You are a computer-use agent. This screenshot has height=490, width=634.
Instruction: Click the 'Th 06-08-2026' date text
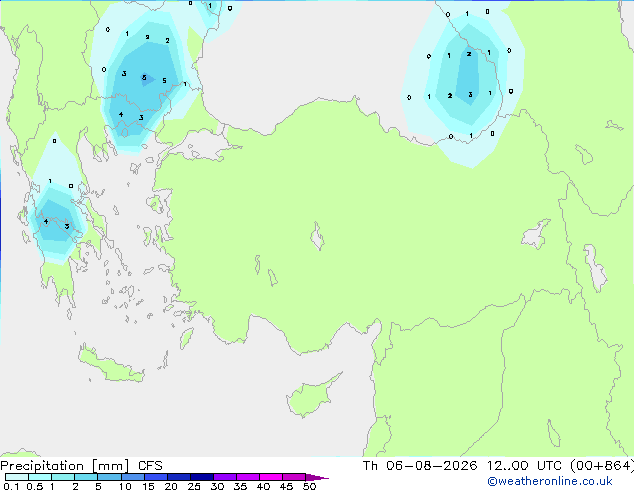[x=420, y=465]
